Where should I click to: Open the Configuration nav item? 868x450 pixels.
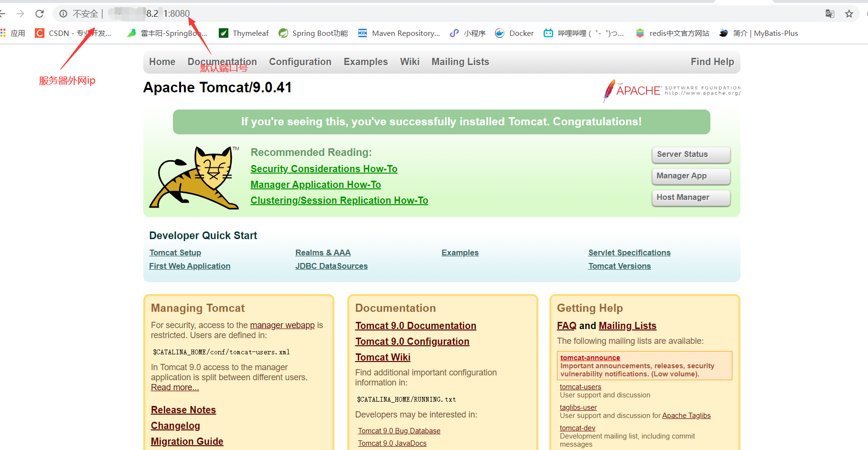(x=300, y=62)
